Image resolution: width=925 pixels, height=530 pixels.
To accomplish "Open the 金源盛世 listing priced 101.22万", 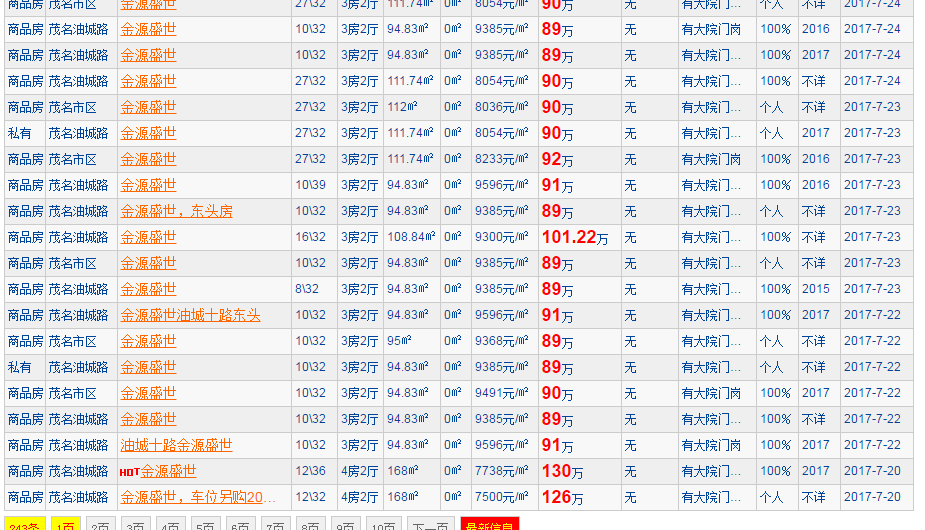I will point(148,237).
